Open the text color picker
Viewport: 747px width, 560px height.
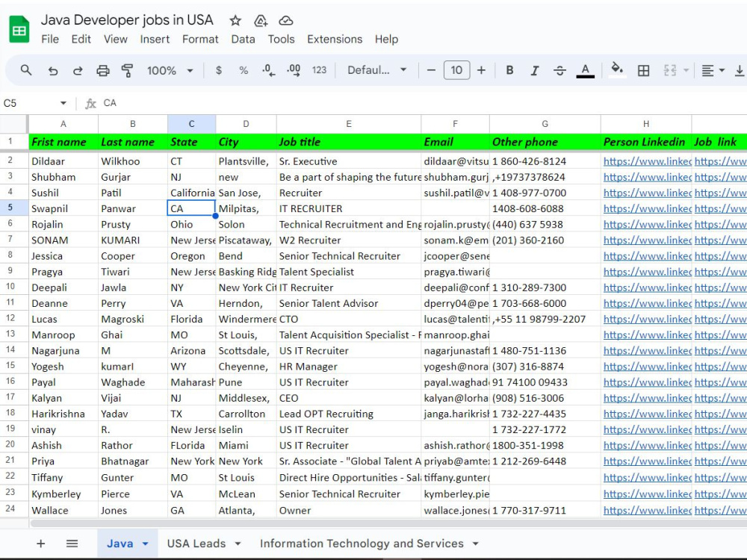[586, 70]
